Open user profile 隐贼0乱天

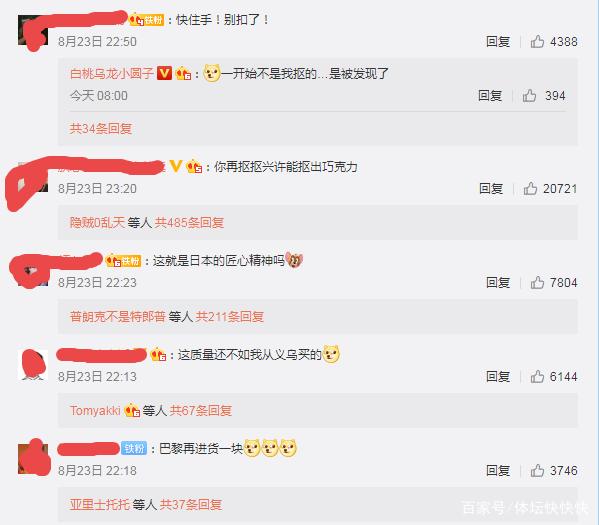[97, 222]
